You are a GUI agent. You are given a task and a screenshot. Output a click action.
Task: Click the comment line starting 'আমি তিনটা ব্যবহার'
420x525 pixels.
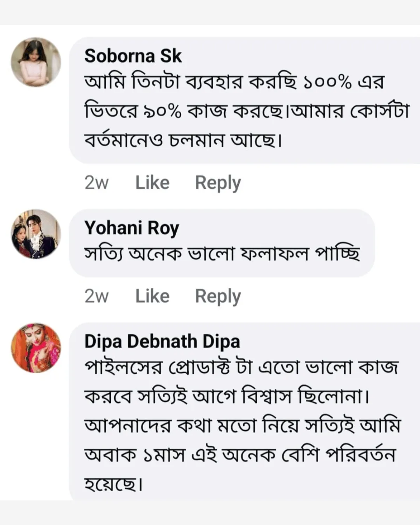pyautogui.click(x=234, y=82)
